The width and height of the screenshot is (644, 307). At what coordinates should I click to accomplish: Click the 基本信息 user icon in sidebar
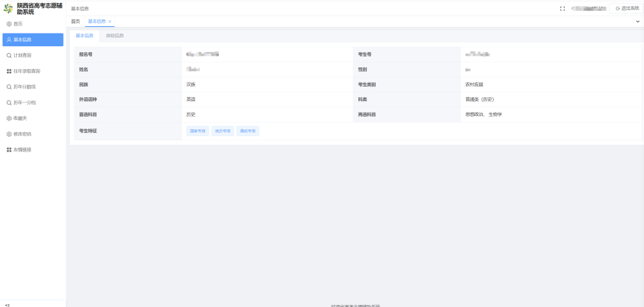click(9, 40)
